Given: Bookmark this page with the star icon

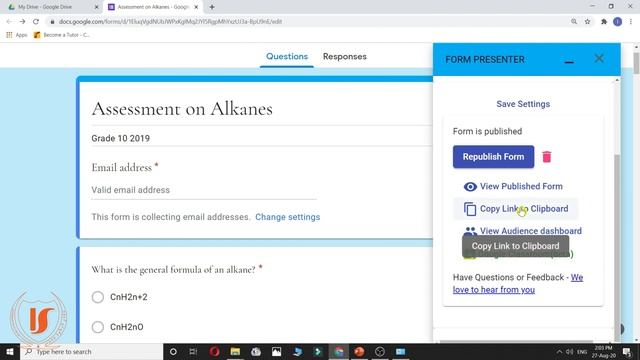Looking at the screenshot, I should pos(587,22).
